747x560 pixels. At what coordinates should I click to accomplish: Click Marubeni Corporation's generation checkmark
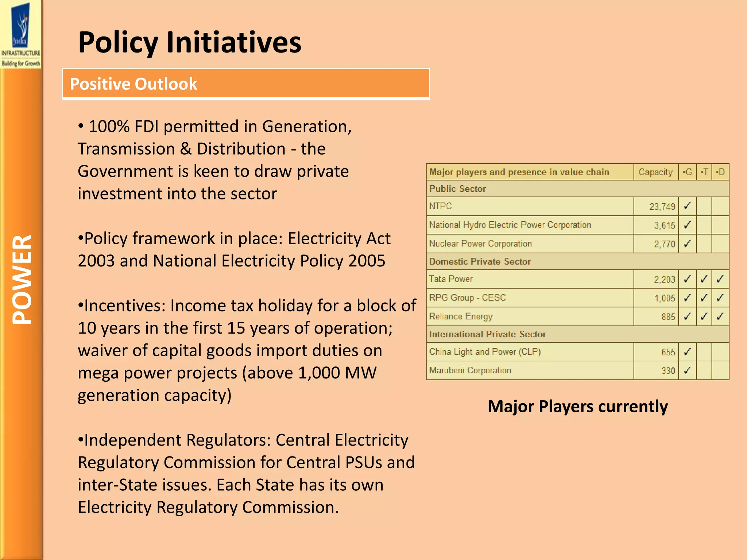[x=687, y=370]
